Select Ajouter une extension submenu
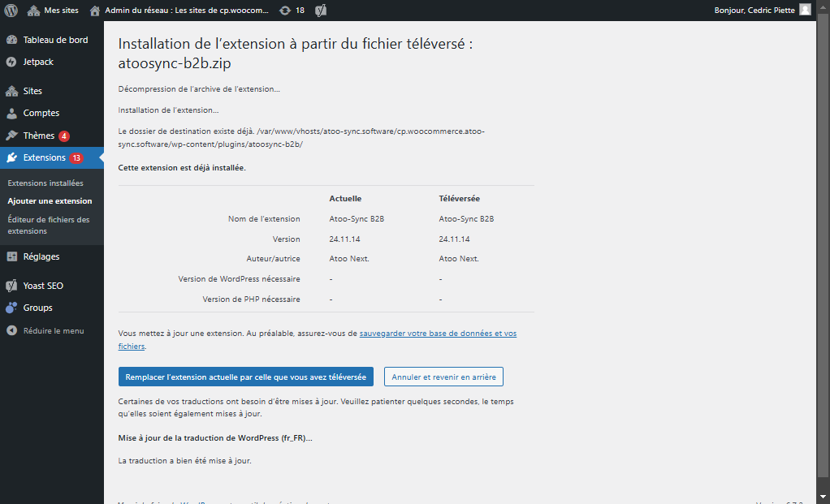Image resolution: width=830 pixels, height=504 pixels. (x=50, y=201)
